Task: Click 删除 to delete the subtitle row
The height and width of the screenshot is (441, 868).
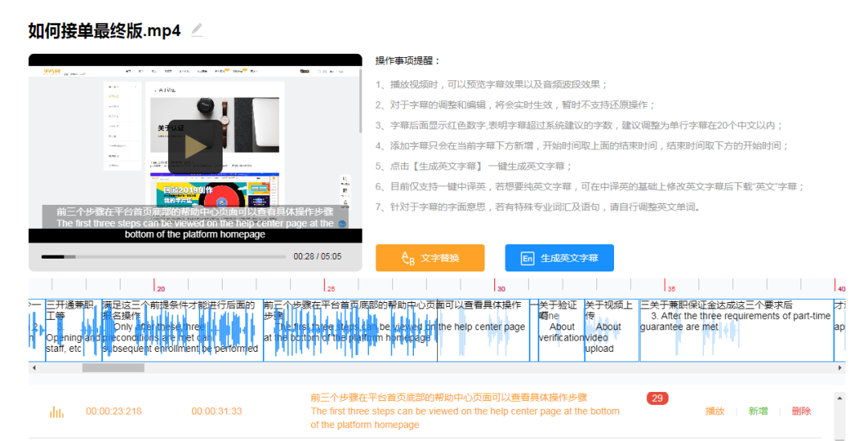Action: [x=800, y=411]
